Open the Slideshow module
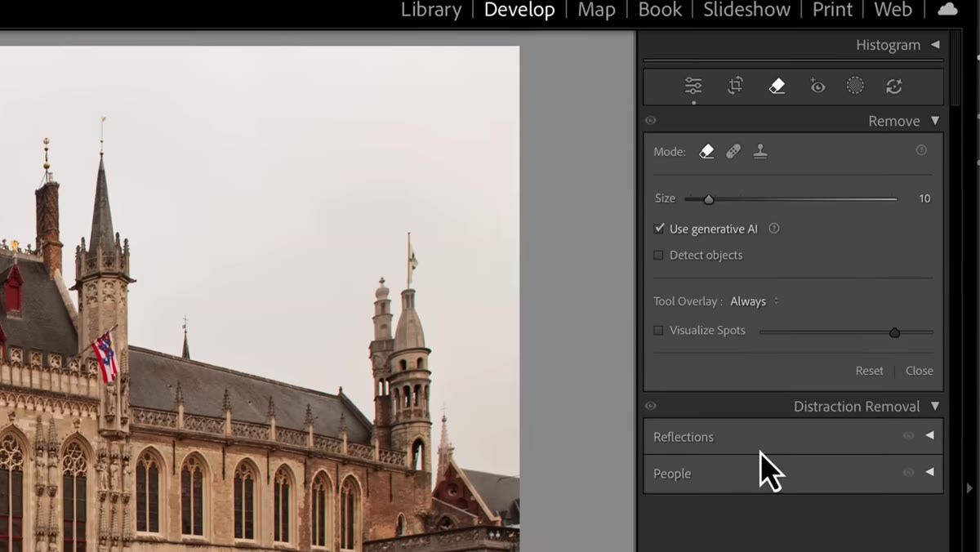The height and width of the screenshot is (552, 980). pyautogui.click(x=746, y=10)
